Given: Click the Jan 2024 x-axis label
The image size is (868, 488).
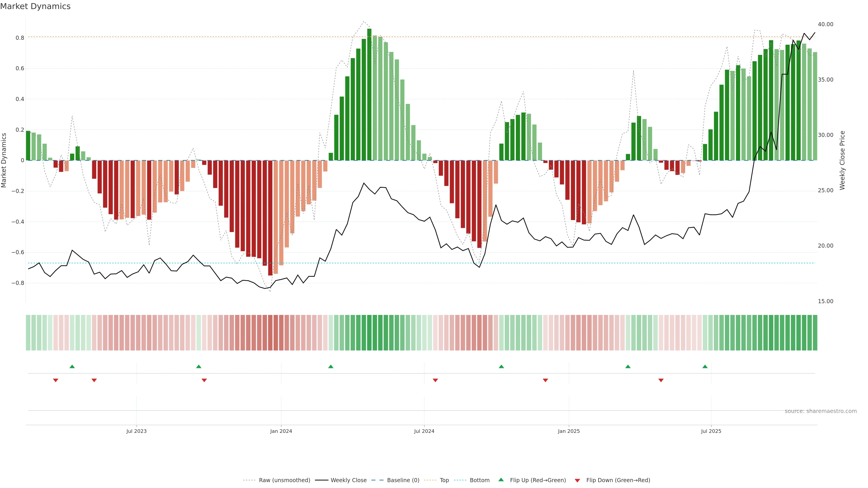Looking at the screenshot, I should click(x=281, y=431).
